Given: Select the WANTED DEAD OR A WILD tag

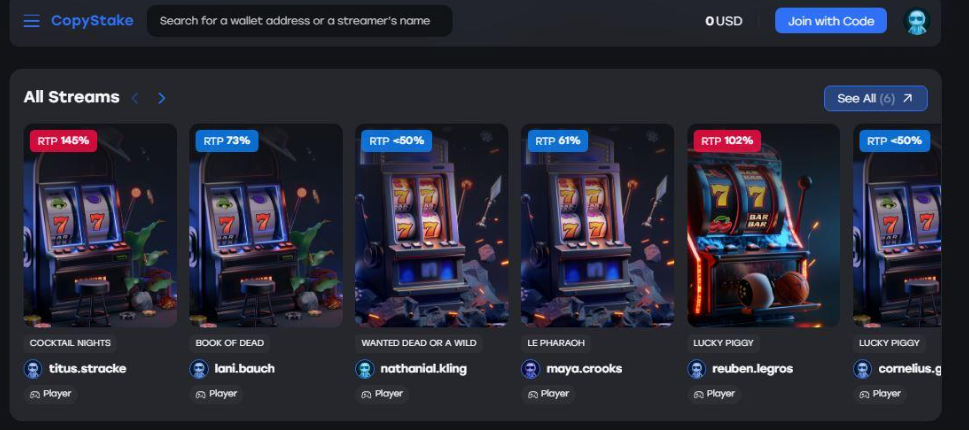Looking at the screenshot, I should (x=418, y=343).
